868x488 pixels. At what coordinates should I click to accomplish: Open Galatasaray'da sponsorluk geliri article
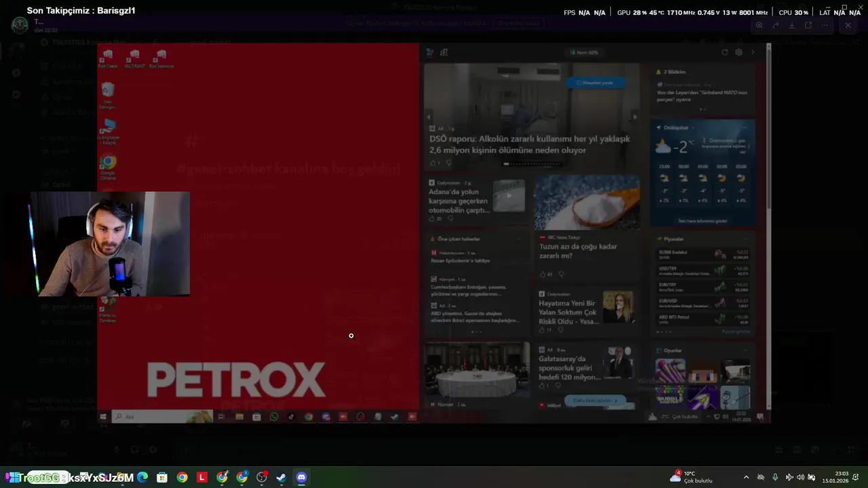point(570,368)
